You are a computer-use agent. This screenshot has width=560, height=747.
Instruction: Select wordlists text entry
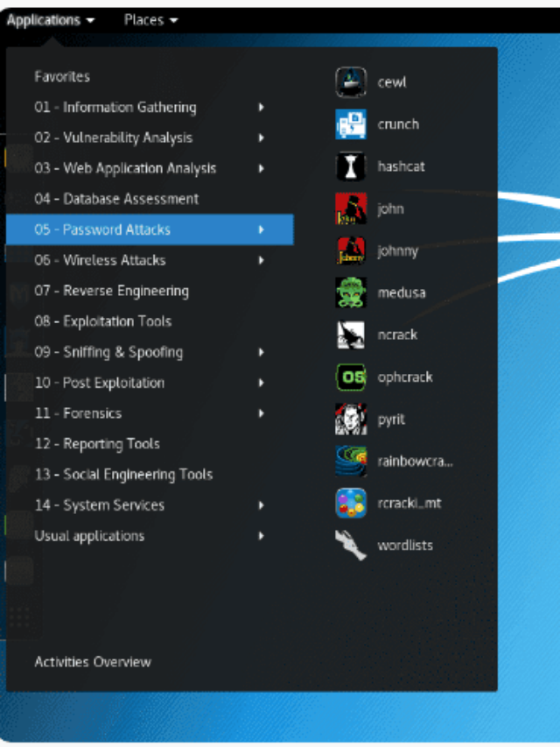405,545
